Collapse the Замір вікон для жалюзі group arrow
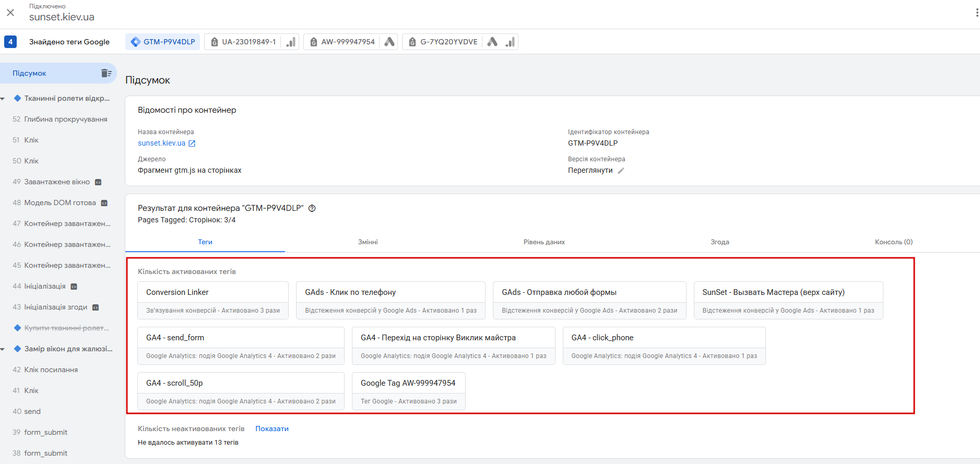 (3, 349)
